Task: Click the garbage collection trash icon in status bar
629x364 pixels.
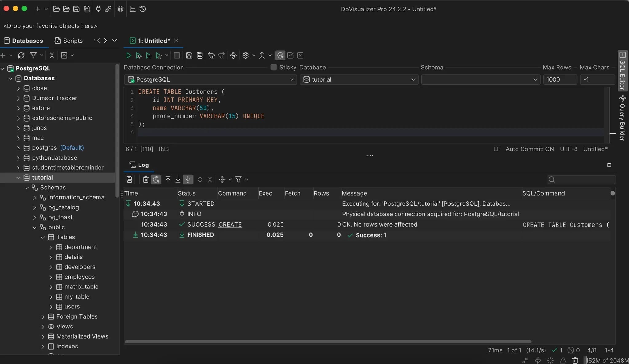Action: coord(575,360)
